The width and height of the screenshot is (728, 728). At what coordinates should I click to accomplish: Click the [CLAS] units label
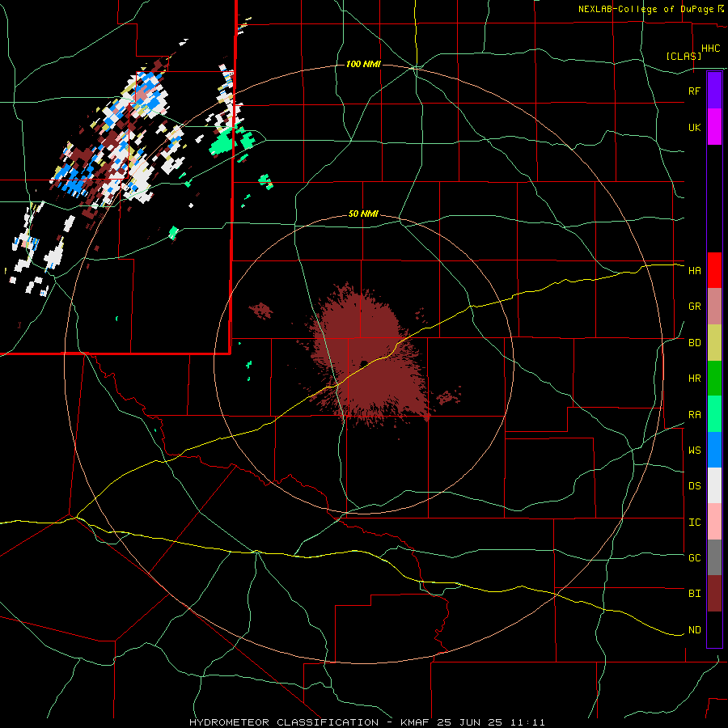click(x=684, y=56)
